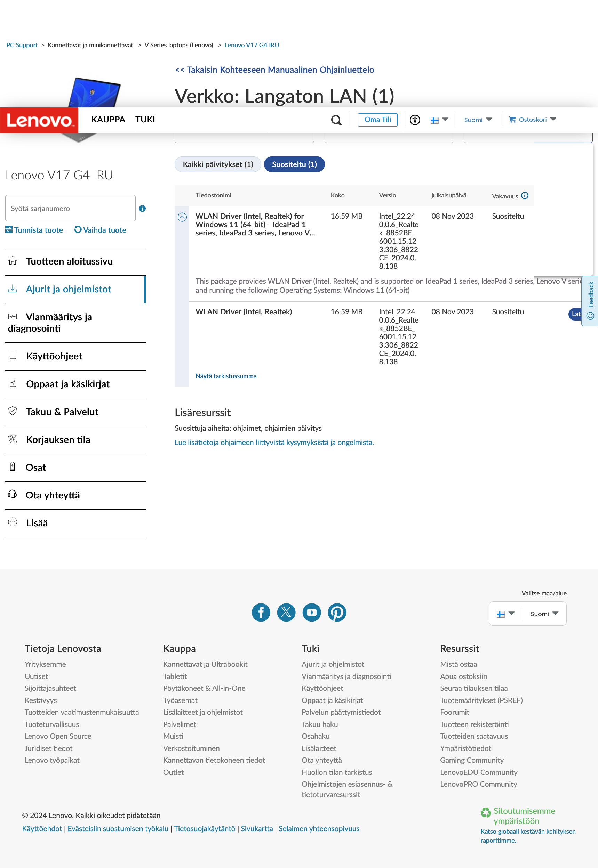Open Evästeisiin suostumisen työkalu link
The image size is (598, 868).
[x=118, y=829]
